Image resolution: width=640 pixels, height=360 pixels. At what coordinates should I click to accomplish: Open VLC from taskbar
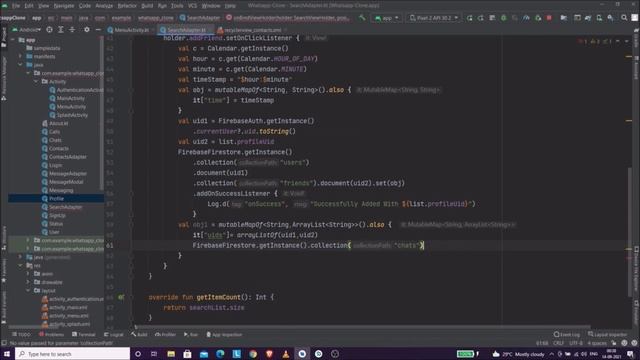pyautogui.click(x=286, y=354)
